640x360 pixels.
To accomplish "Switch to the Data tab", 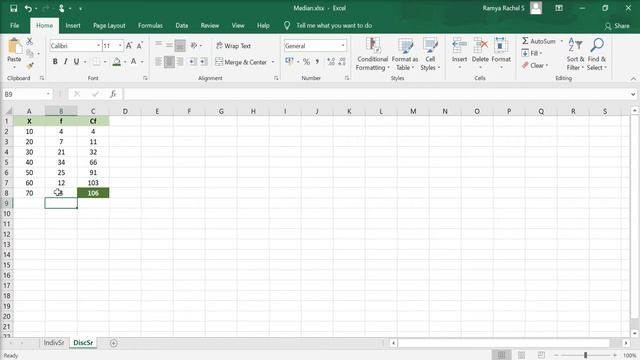I will click(182, 25).
